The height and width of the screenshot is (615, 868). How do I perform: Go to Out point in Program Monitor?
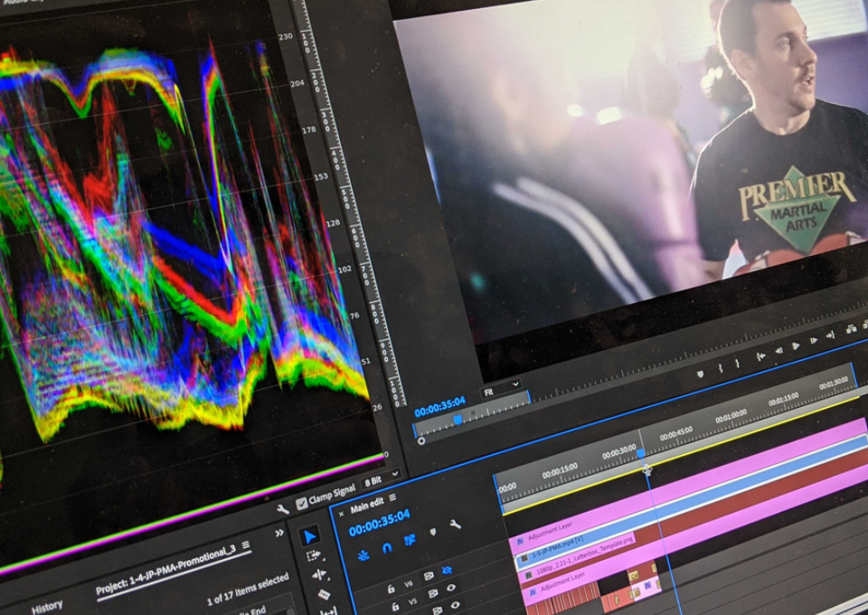click(x=830, y=336)
